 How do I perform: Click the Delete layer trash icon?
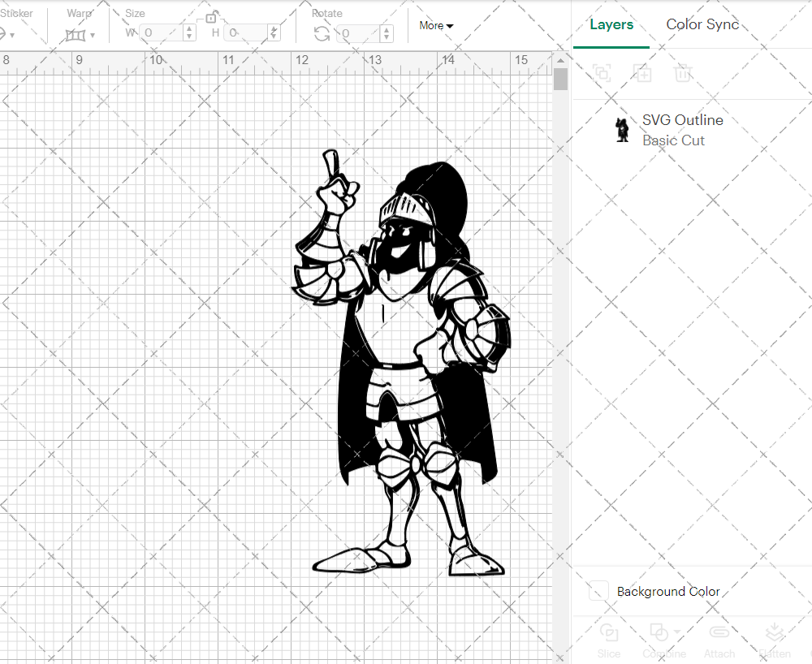(683, 73)
